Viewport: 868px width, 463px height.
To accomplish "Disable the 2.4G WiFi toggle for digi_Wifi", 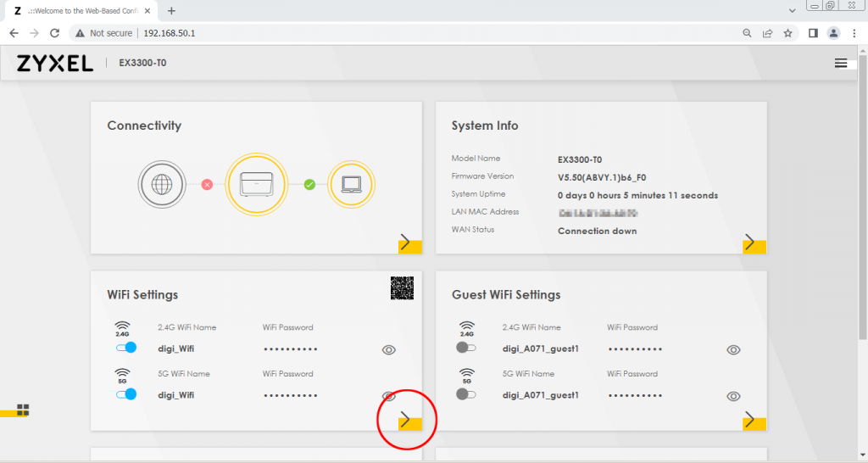I will click(125, 348).
